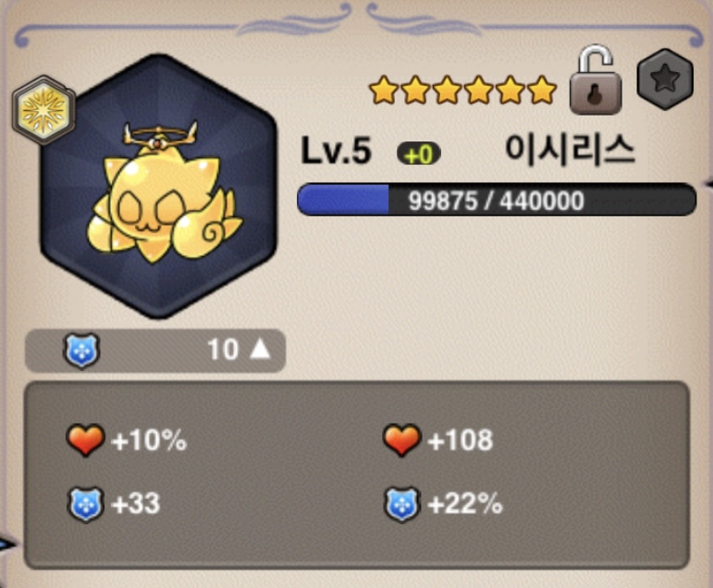Click the +108 health substat value
713x588 pixels.
point(461,440)
